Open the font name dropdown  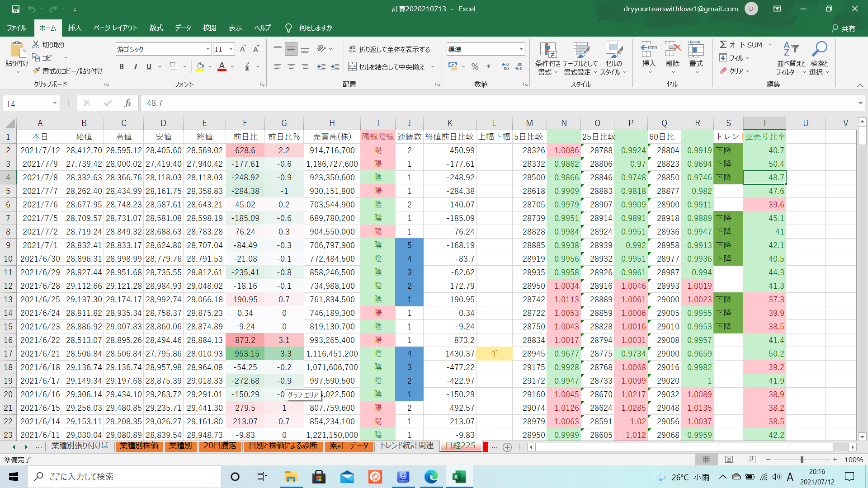tap(208, 49)
